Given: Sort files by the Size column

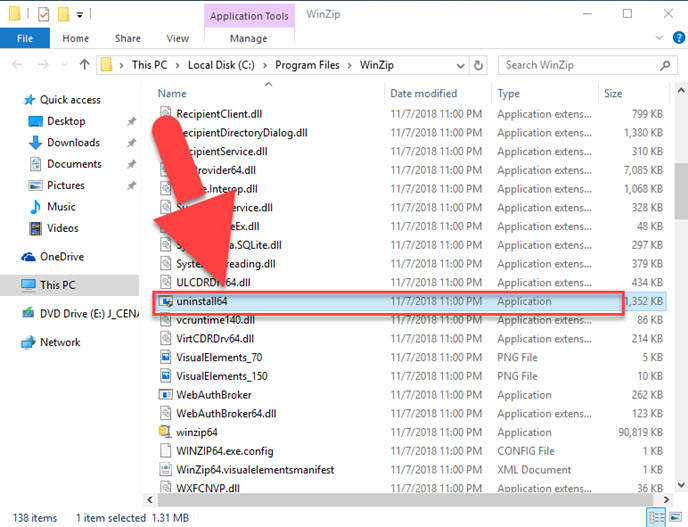Looking at the screenshot, I should click(613, 93).
